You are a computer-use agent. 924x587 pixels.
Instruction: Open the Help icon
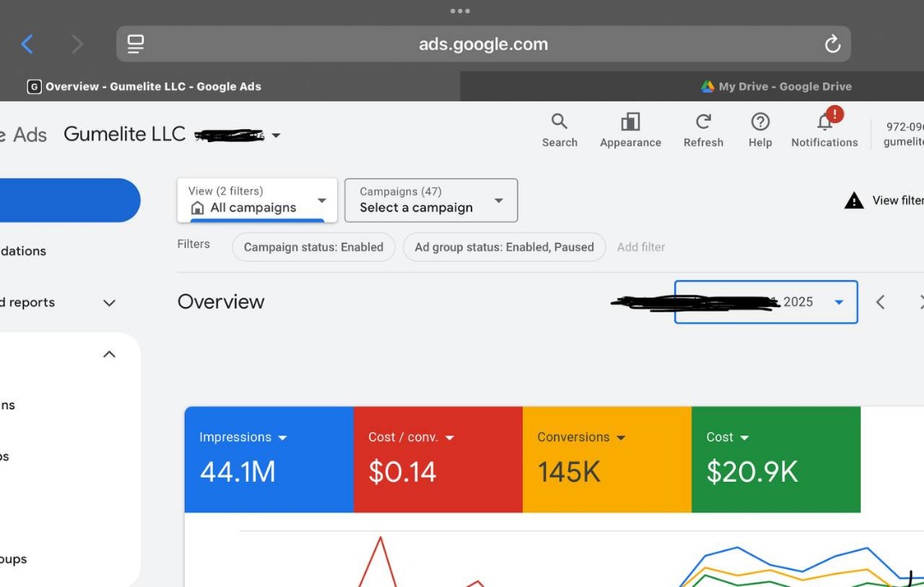click(x=761, y=131)
